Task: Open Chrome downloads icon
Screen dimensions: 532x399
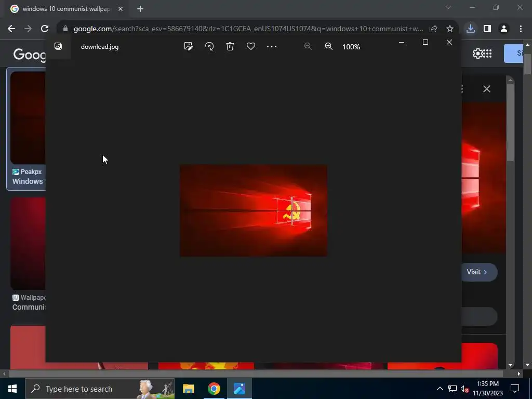Action: [471, 29]
